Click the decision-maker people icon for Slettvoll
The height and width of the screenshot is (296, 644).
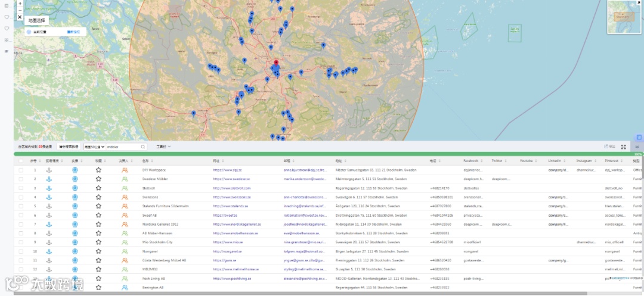pos(125,188)
